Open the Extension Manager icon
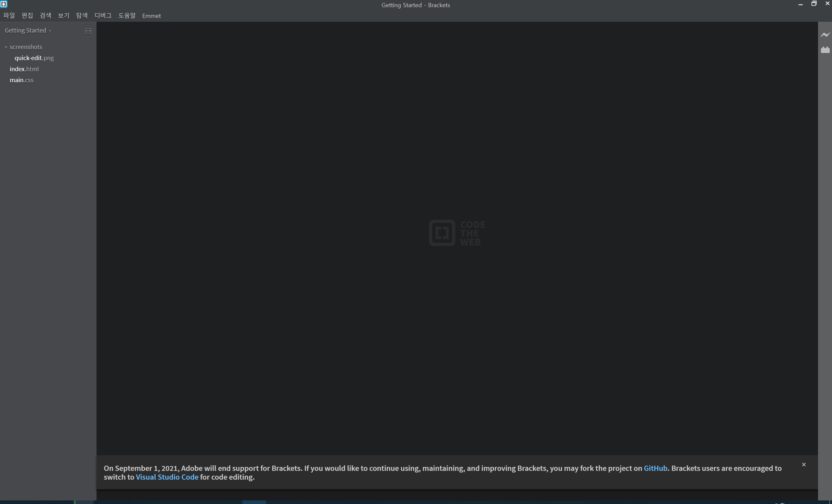 (x=825, y=50)
